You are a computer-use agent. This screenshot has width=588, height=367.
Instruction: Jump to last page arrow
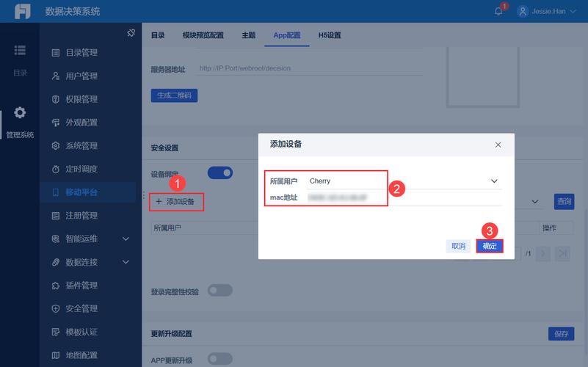coord(563,253)
